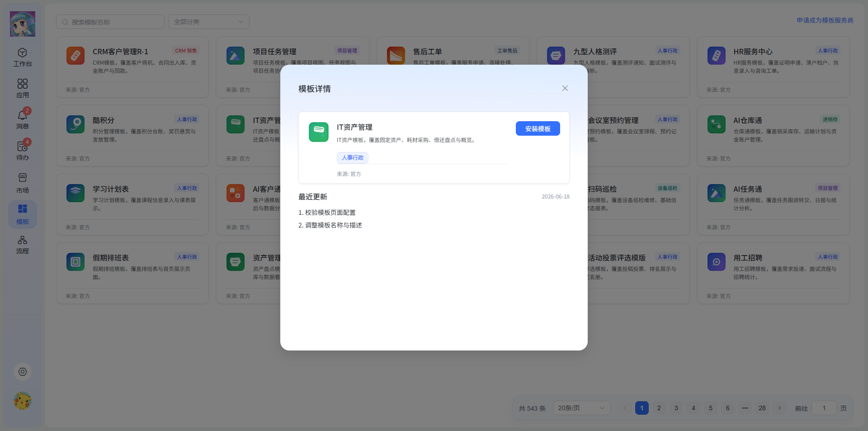Open the 应用 apps sidebar item
Screen dimensions: 868x431
coord(23,89)
